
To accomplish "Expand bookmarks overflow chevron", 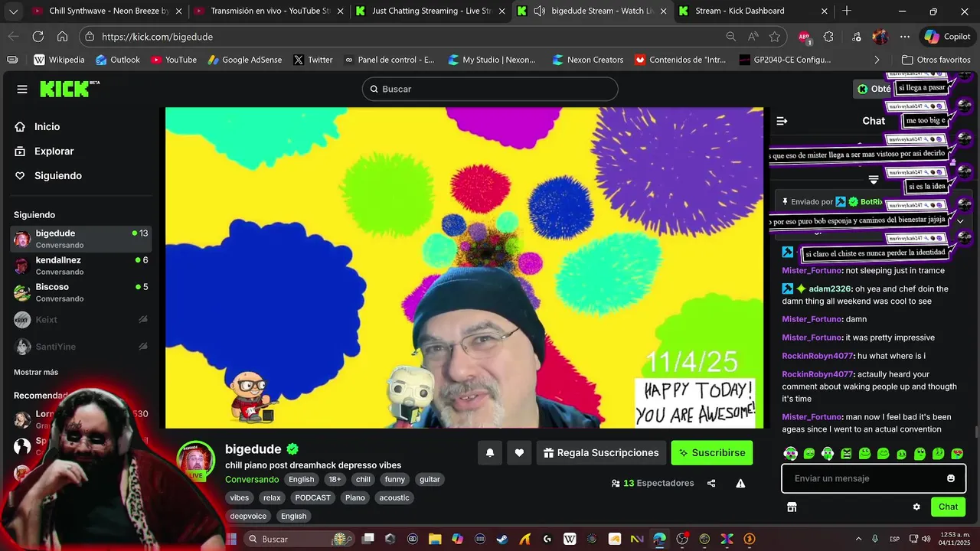I will [x=877, y=60].
